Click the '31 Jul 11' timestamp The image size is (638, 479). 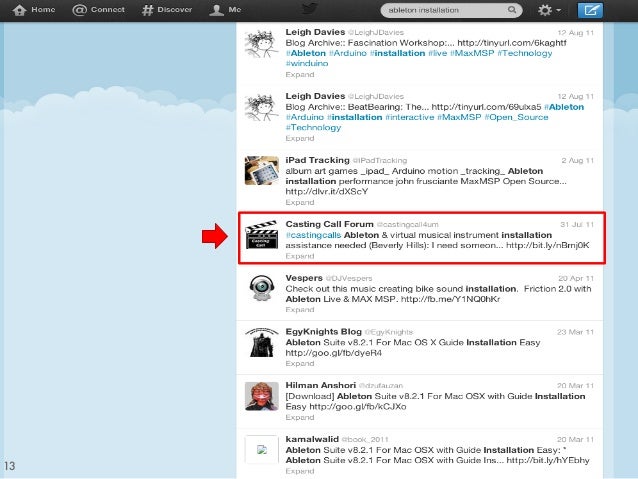point(577,224)
